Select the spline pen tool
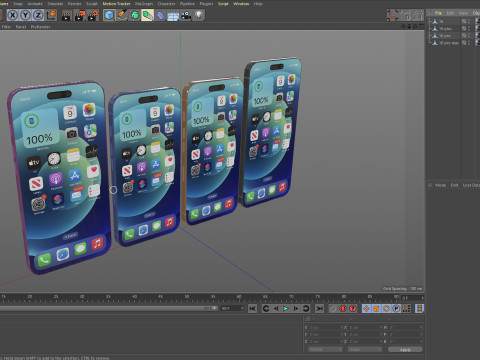Viewport: 480px width, 360px height. point(122,15)
